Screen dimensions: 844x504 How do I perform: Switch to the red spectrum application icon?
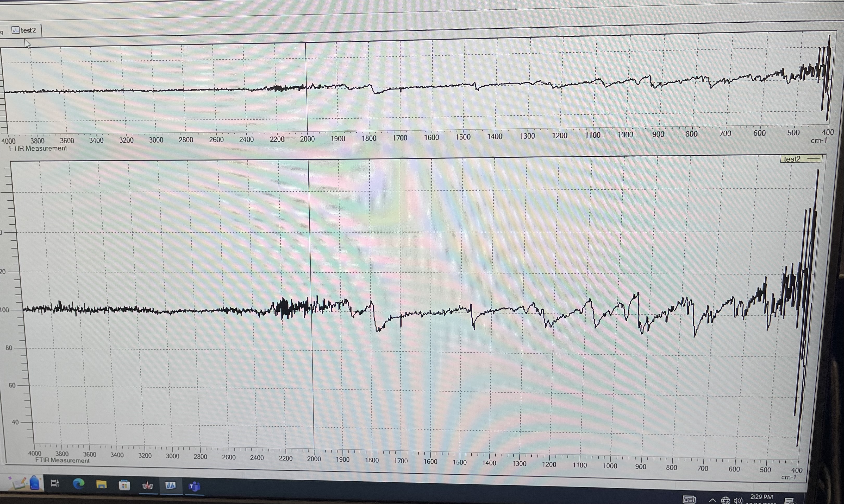pos(147,486)
